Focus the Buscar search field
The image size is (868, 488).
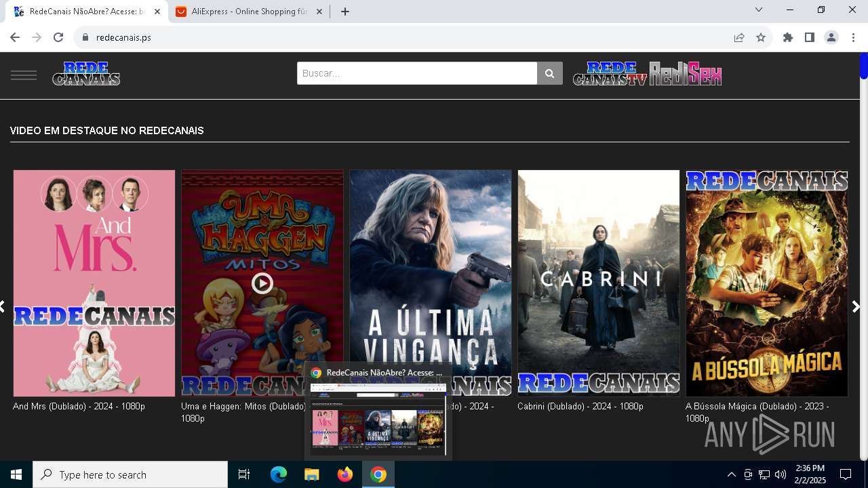click(x=417, y=73)
